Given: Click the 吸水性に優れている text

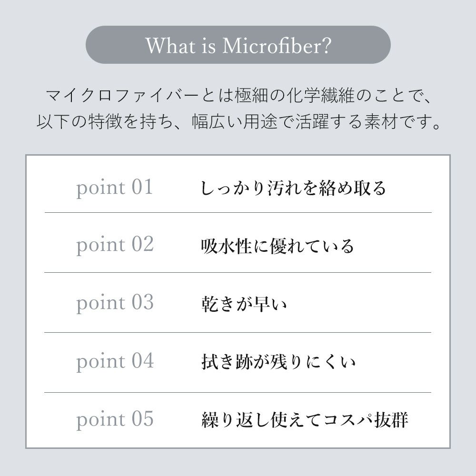Looking at the screenshot, I should pyautogui.click(x=278, y=246).
